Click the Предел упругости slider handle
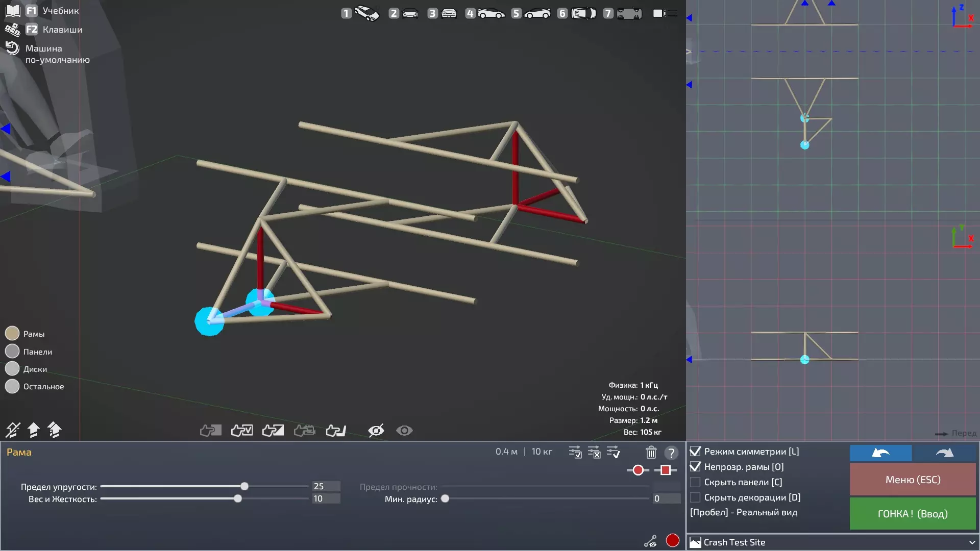 [244, 486]
